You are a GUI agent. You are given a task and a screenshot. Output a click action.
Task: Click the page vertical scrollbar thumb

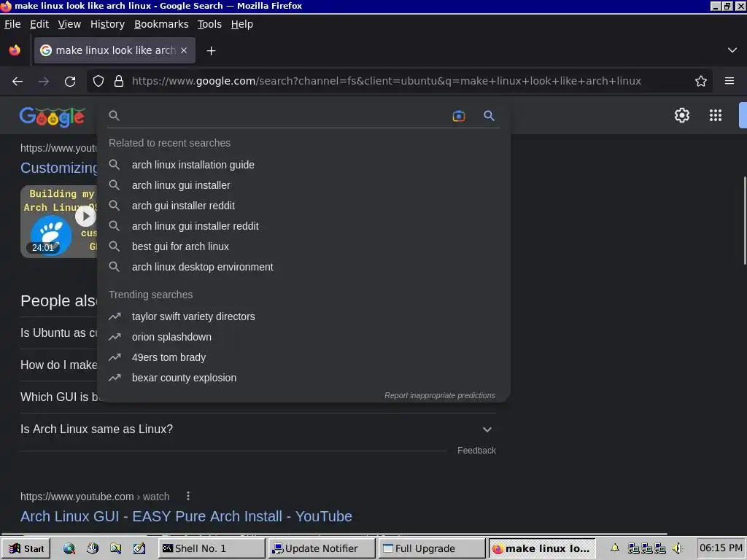[x=745, y=220]
